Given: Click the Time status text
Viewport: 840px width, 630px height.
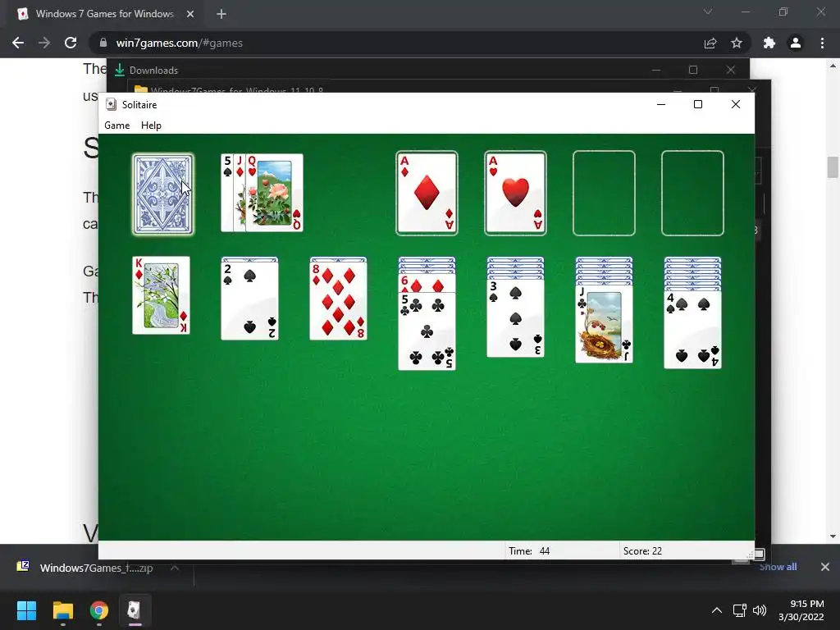Looking at the screenshot, I should coord(529,550).
